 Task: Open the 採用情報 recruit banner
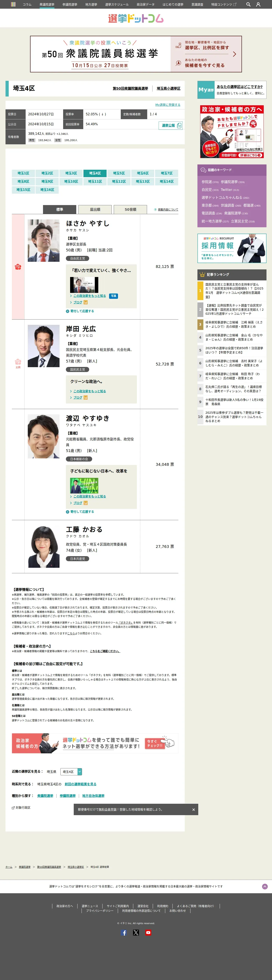pyautogui.click(x=232, y=248)
